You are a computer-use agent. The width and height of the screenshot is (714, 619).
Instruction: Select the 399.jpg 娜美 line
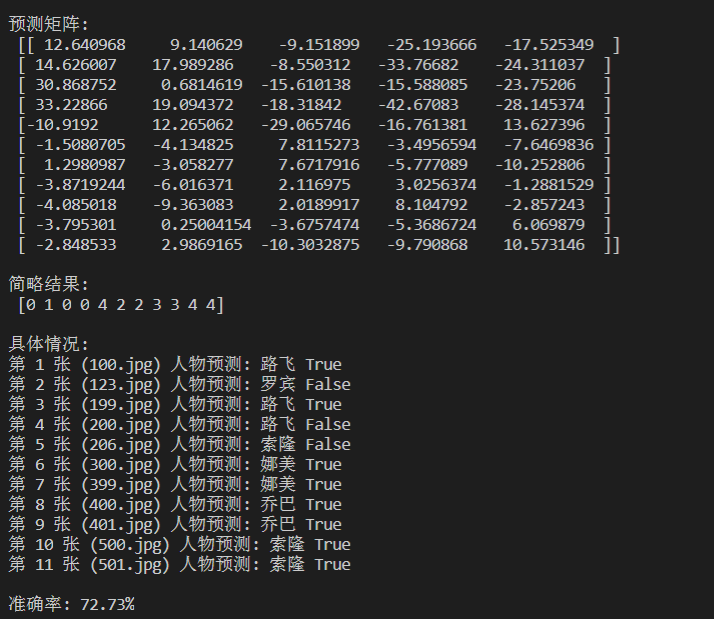tap(175, 485)
